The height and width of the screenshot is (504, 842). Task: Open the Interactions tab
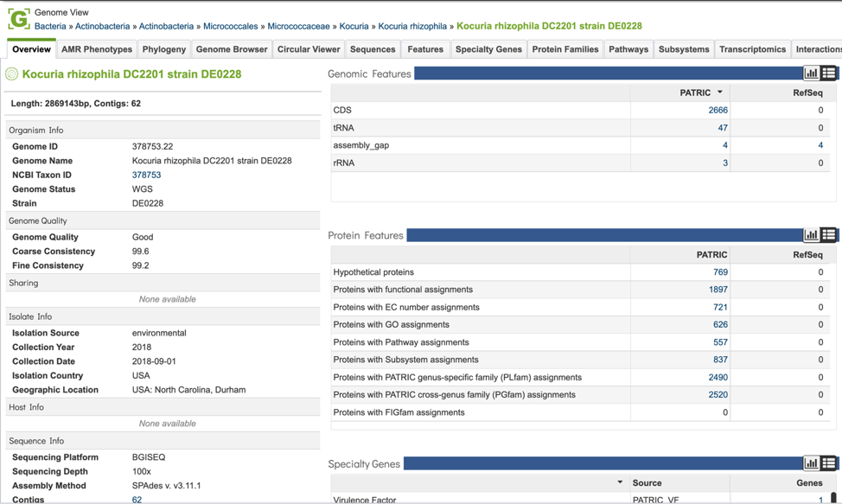[x=817, y=49]
